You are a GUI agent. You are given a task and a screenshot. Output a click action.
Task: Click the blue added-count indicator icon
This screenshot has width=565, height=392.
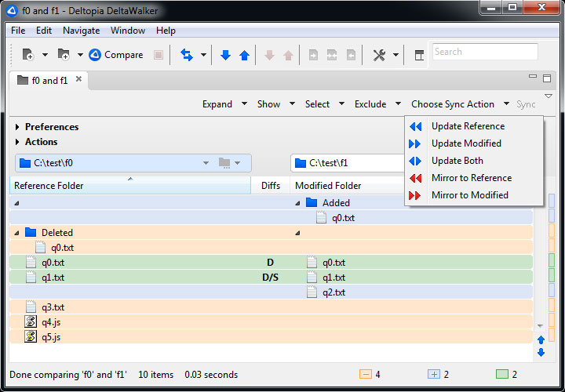tap(434, 375)
